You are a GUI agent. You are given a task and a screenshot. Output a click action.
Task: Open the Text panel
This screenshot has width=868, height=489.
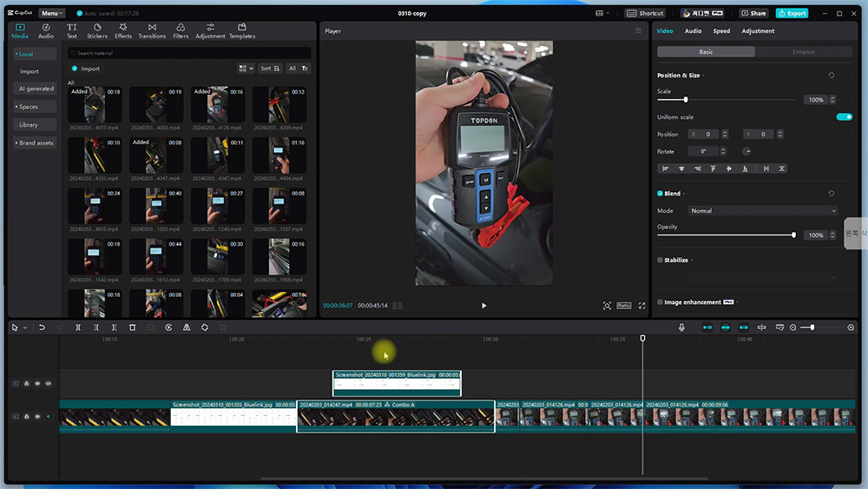pos(72,30)
